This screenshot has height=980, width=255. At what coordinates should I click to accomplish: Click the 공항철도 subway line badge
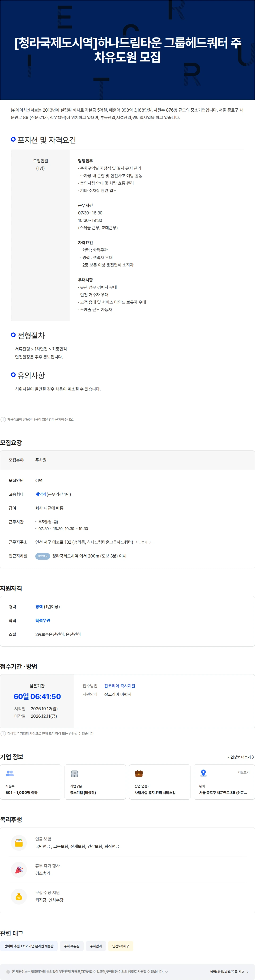click(42, 556)
